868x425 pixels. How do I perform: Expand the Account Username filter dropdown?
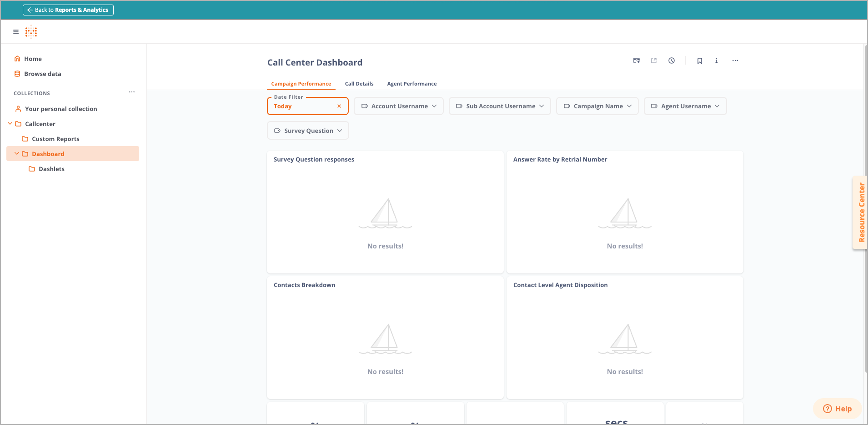[399, 106]
